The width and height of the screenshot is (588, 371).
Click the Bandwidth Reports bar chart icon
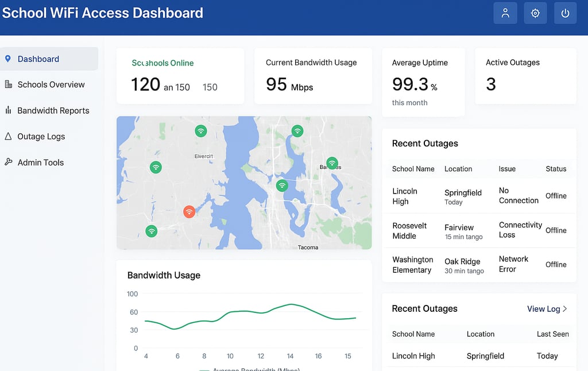pos(7,110)
